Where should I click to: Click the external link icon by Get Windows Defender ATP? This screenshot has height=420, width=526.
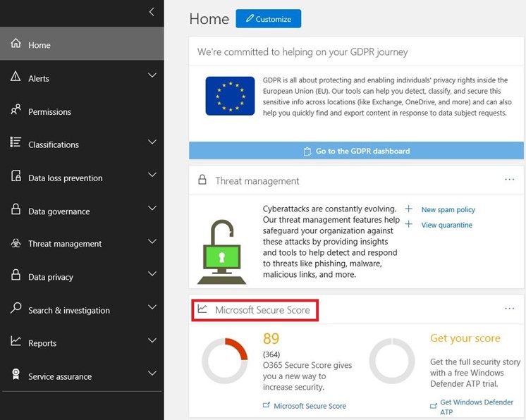coord(434,406)
